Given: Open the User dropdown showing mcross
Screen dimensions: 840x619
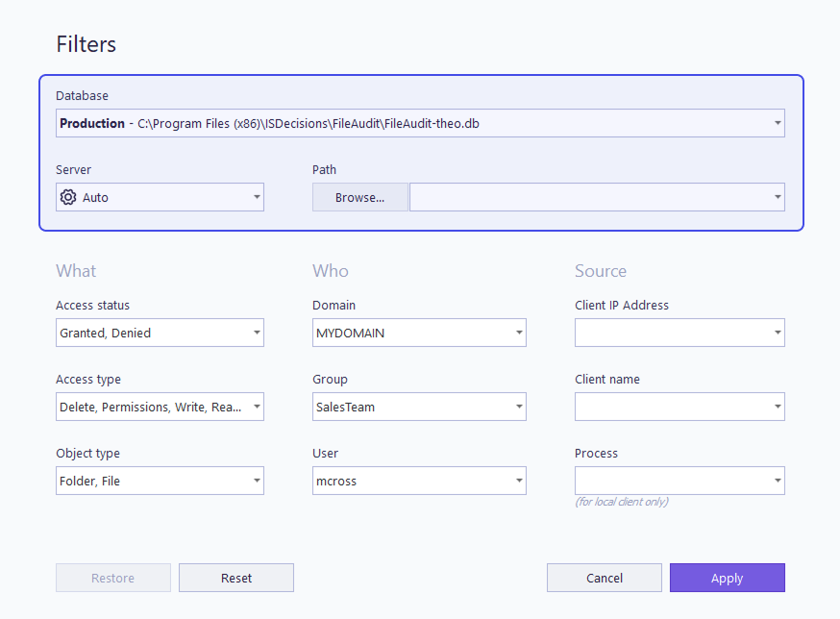Looking at the screenshot, I should coord(419,481).
